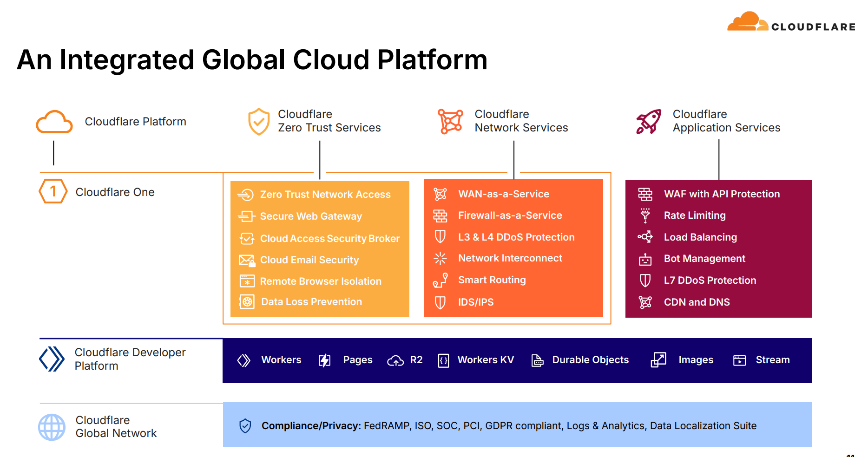The width and height of the screenshot is (868, 457).
Task: Click the R2 cloud upload icon
Action: 395,360
